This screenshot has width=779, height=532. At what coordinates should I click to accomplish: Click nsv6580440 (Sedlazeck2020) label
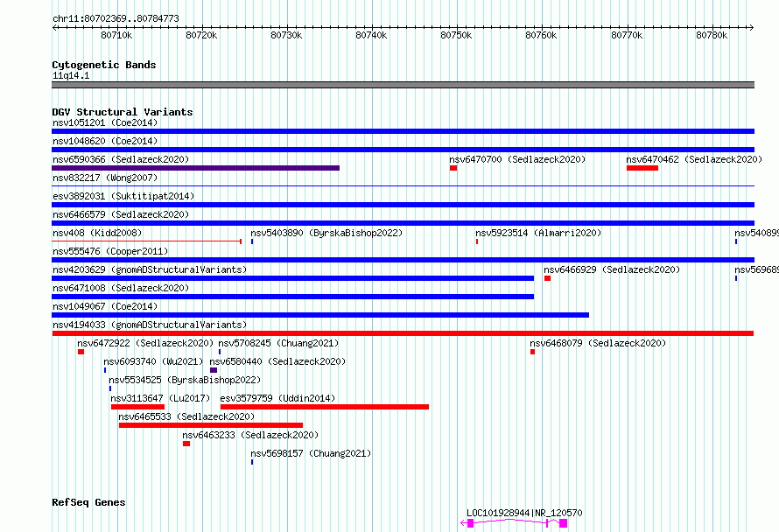[277, 361]
